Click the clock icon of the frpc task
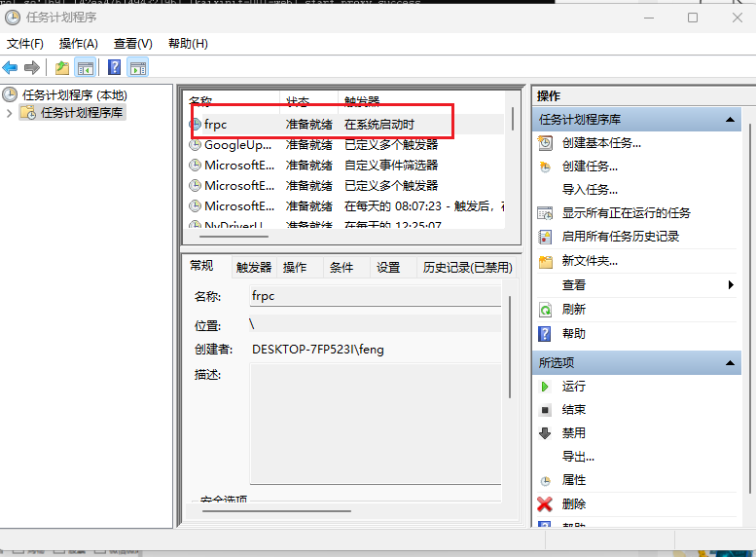 [x=196, y=125]
